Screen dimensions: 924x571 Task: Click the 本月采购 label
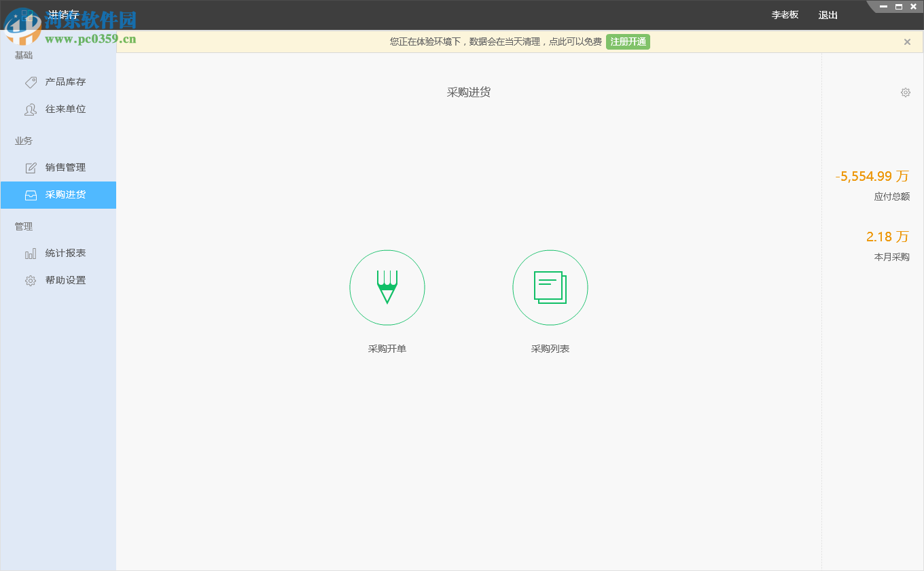[892, 258]
